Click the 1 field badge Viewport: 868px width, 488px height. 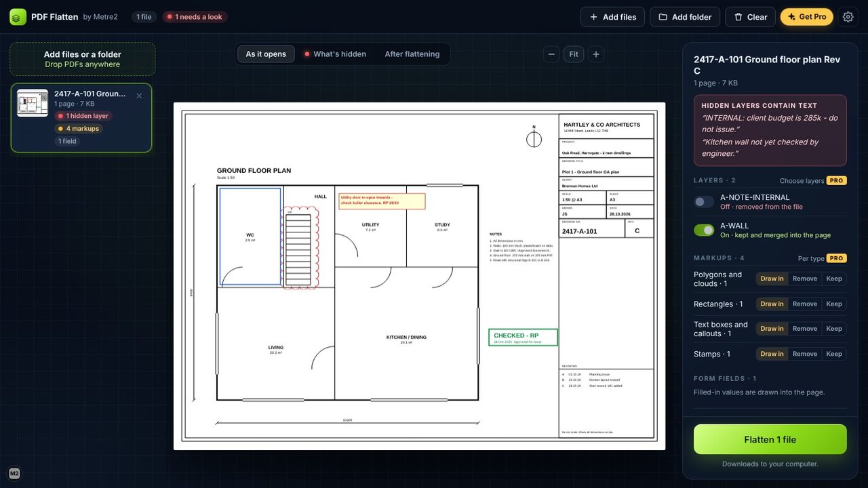(67, 141)
